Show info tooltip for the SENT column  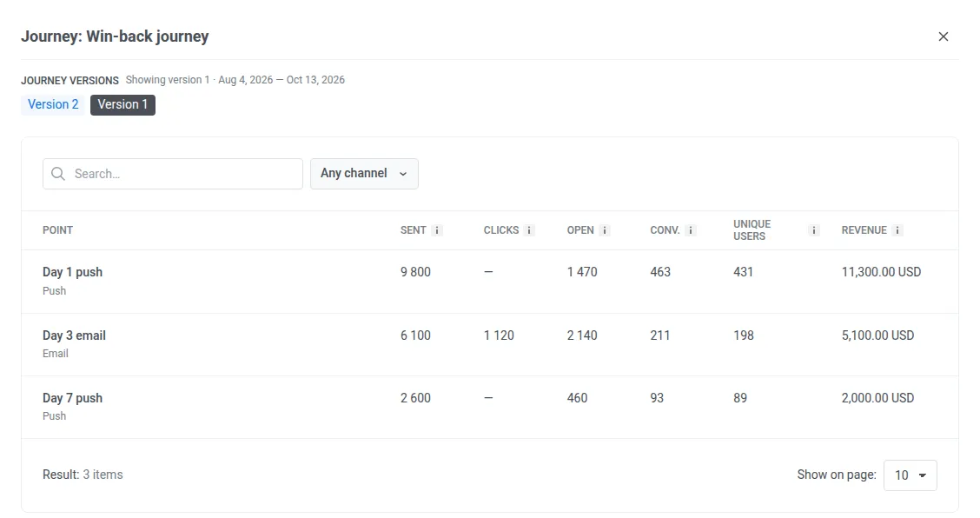pyautogui.click(x=437, y=230)
